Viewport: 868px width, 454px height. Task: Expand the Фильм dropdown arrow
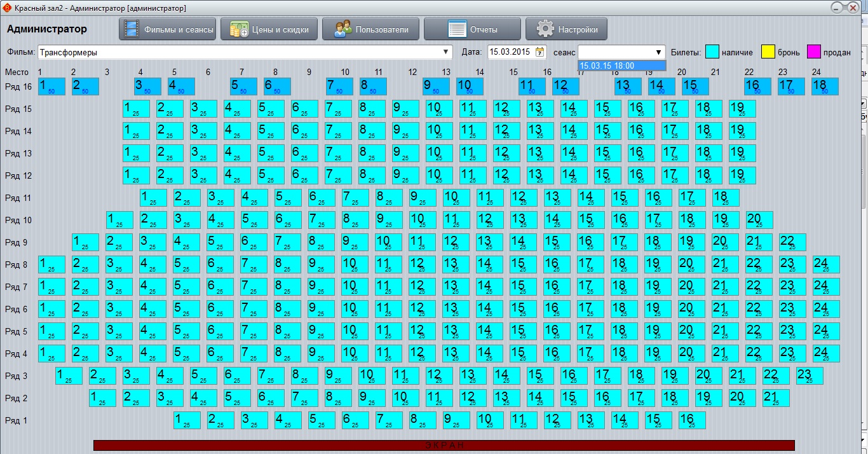[446, 52]
